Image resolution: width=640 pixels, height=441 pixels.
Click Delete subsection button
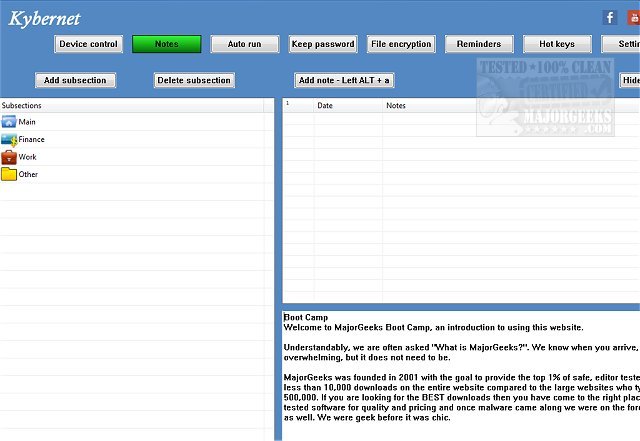(194, 80)
